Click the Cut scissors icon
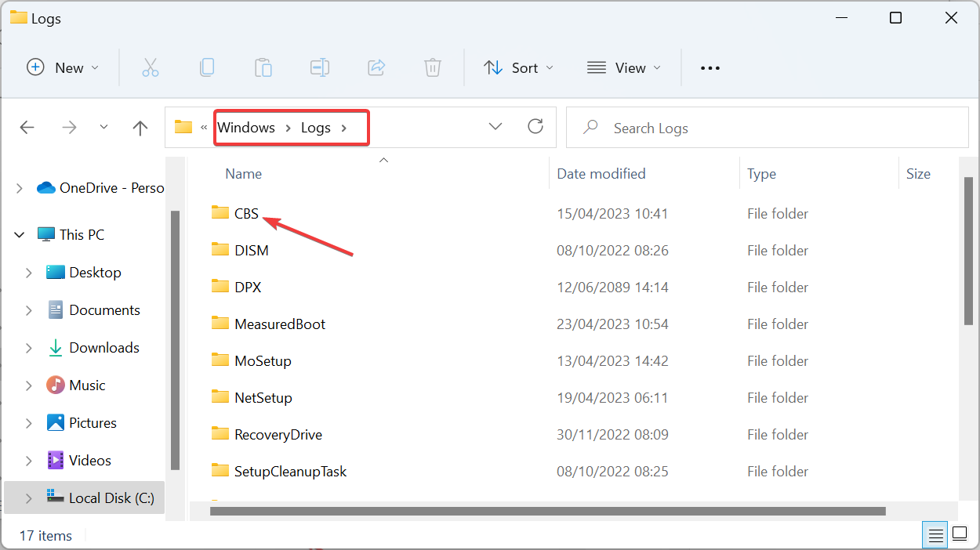This screenshot has width=980, height=550. (150, 67)
